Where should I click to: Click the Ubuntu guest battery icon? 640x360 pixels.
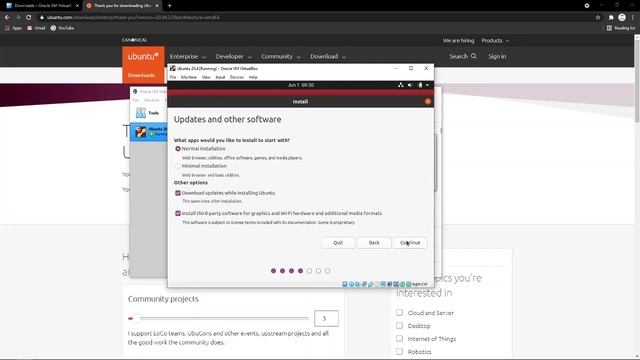click(420, 85)
